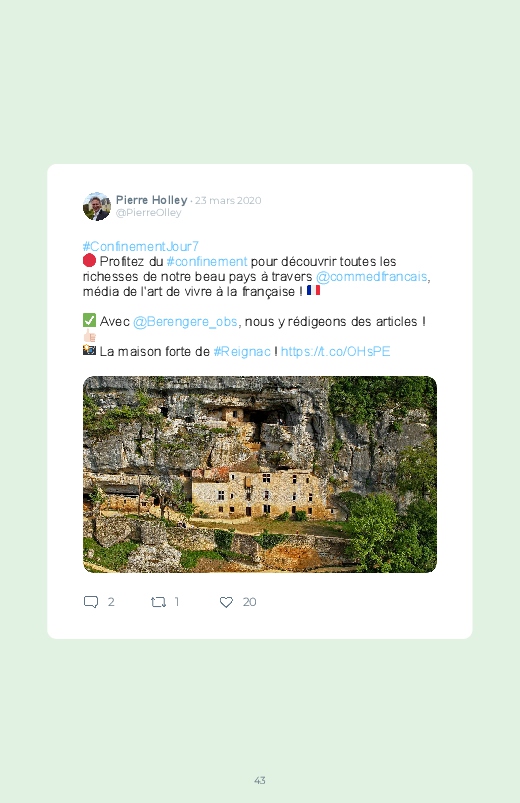Enlarge the Reignac cliff house photo

click(260, 474)
